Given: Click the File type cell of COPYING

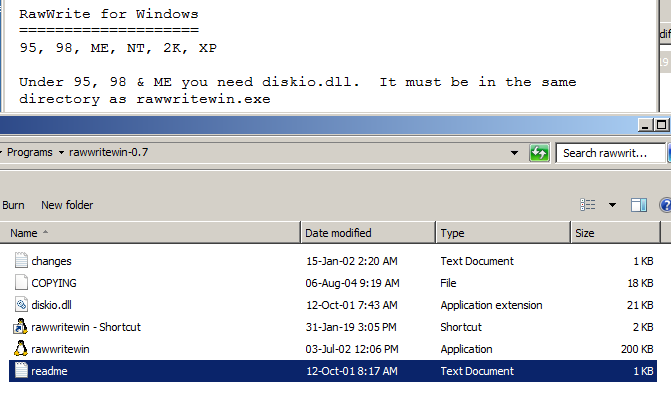Looking at the screenshot, I should pos(448,283).
